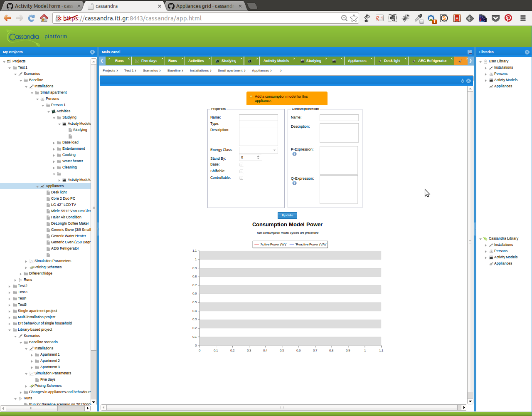532x416 pixels.
Task: Click the Persons icon under User Library
Action: (x=491, y=74)
